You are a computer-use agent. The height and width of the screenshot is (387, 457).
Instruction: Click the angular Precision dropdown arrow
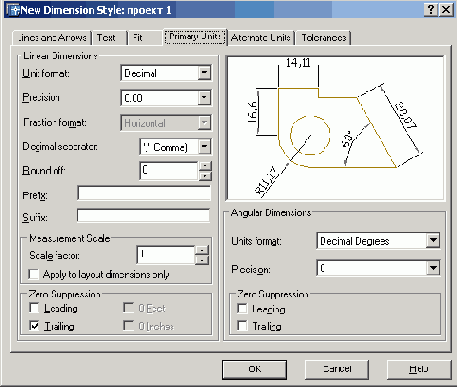(x=433, y=268)
